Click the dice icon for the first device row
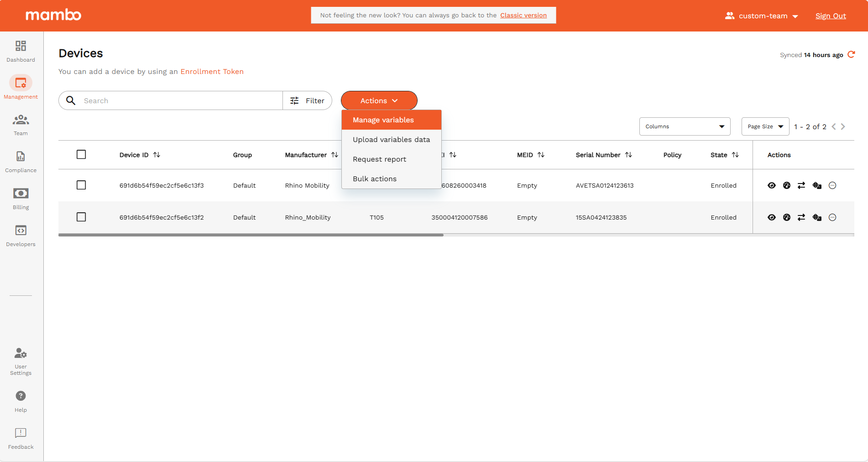This screenshot has width=868, height=462. 817,185
